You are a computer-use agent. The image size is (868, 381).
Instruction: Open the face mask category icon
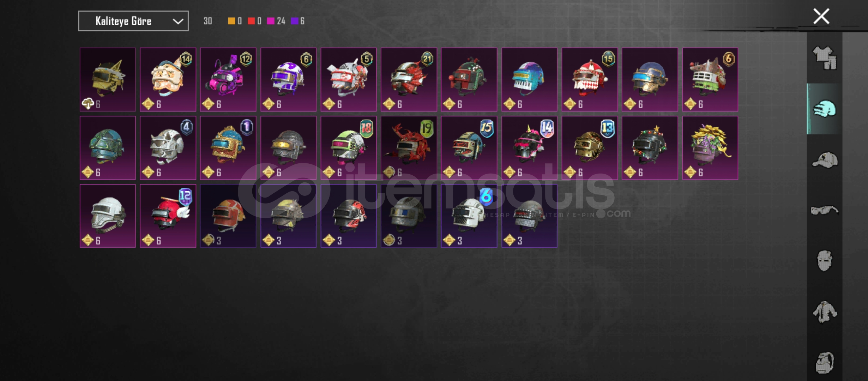coord(825,261)
